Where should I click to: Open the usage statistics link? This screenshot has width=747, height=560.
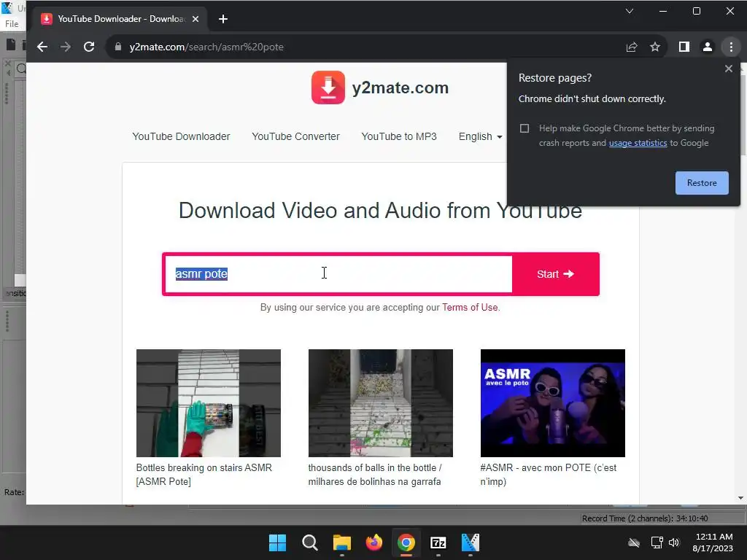pos(638,143)
